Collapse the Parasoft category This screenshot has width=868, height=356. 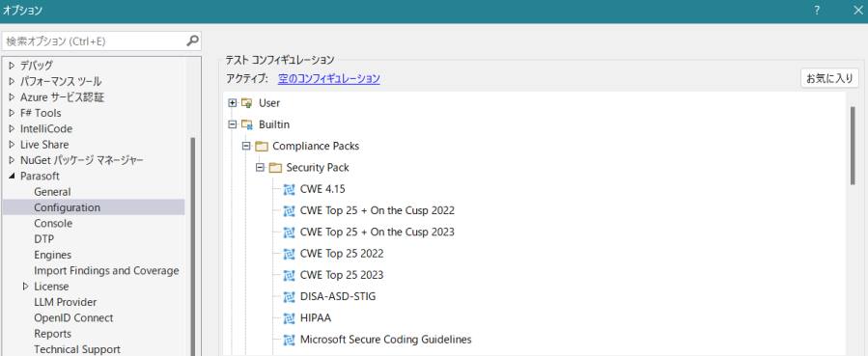(13, 177)
